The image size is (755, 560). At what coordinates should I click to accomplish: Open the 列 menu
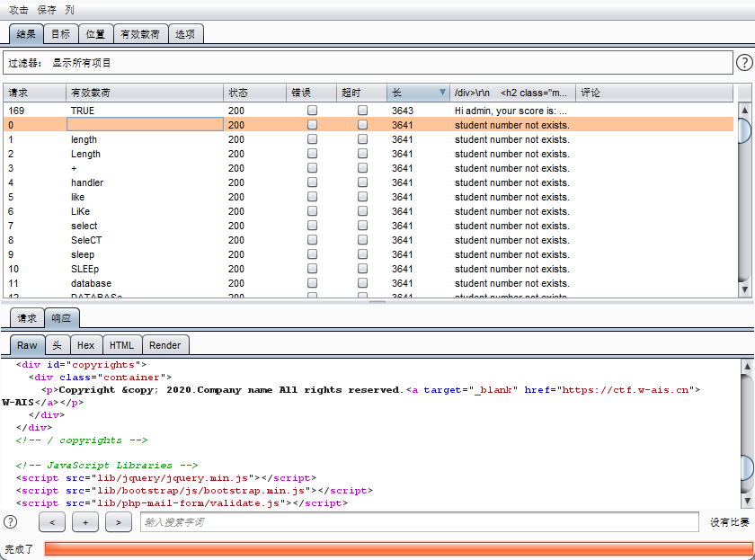[x=70, y=10]
